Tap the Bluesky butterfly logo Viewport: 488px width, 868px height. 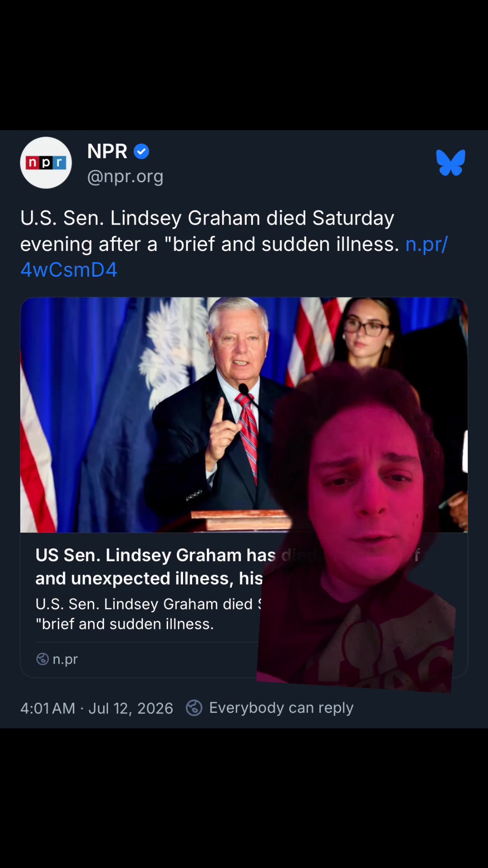[x=450, y=162]
